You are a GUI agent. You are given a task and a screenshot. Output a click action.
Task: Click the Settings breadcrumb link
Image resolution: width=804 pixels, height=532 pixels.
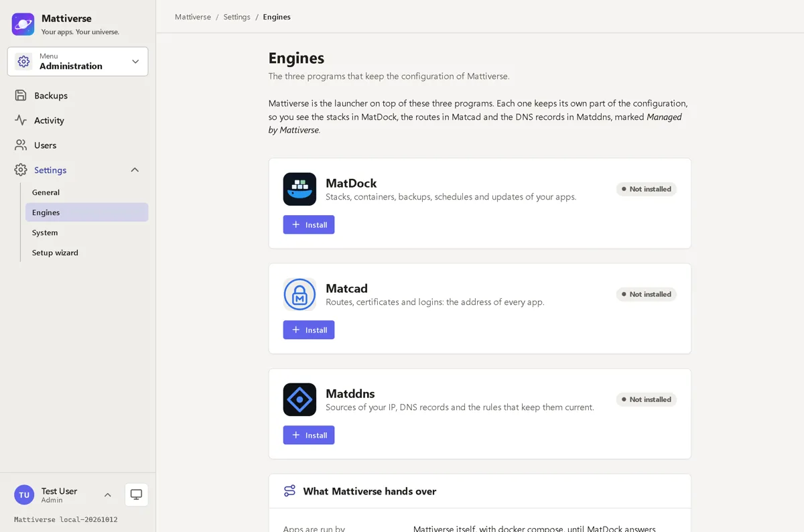[x=237, y=17]
